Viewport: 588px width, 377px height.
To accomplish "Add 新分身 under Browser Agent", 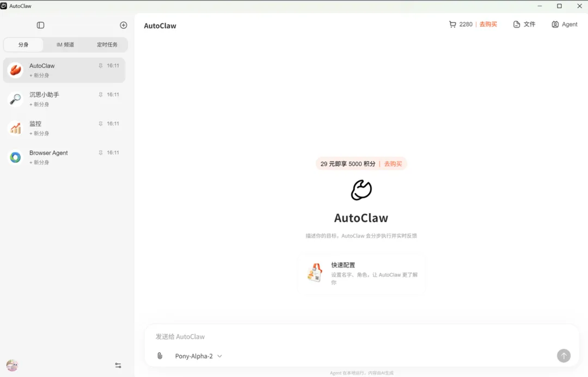I will click(39, 162).
